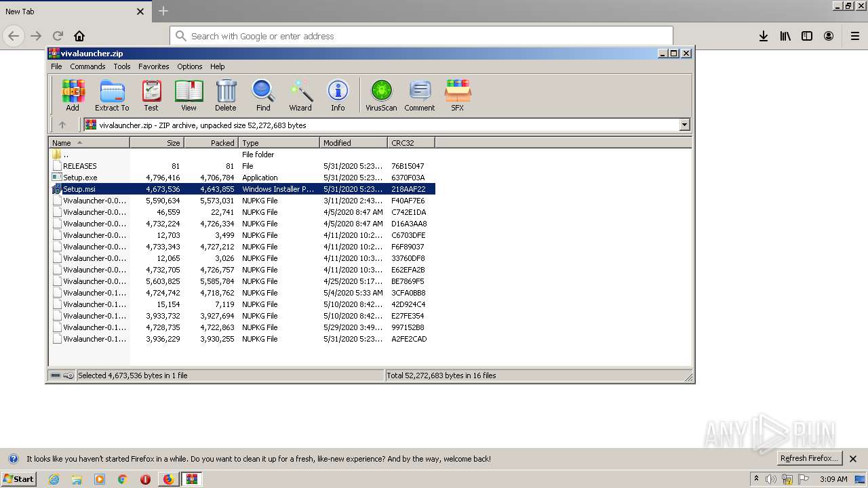Open the Tools menu
The image size is (868, 488).
[x=122, y=66]
